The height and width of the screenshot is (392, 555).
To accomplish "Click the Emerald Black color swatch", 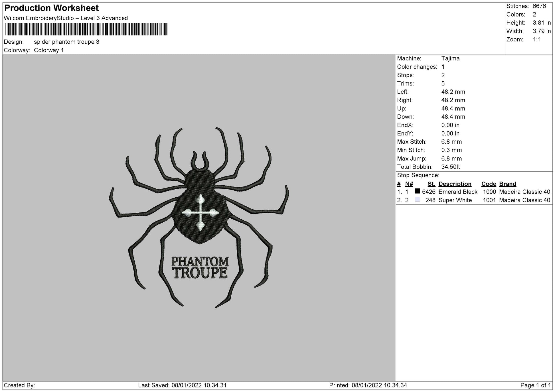I will coord(418,191).
